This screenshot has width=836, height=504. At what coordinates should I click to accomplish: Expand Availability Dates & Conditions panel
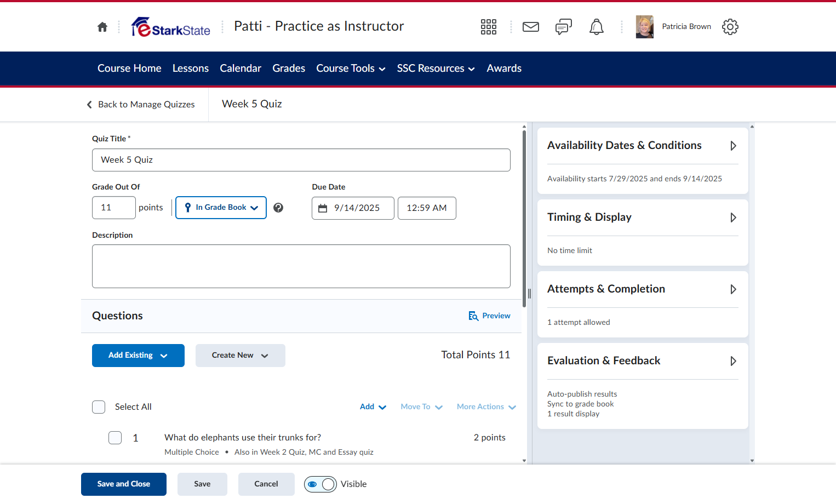[x=733, y=146]
